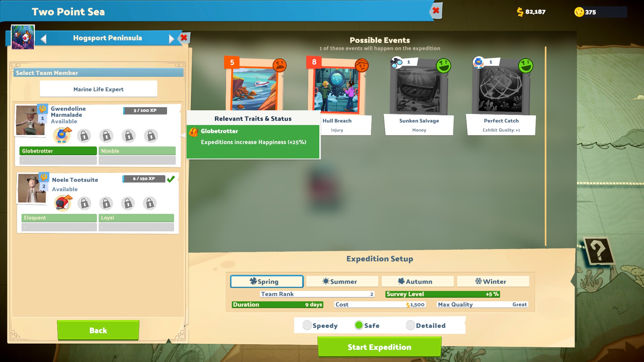Click Noele's fourth locked skill slot
The width and height of the screenshot is (644, 362).
[x=150, y=203]
